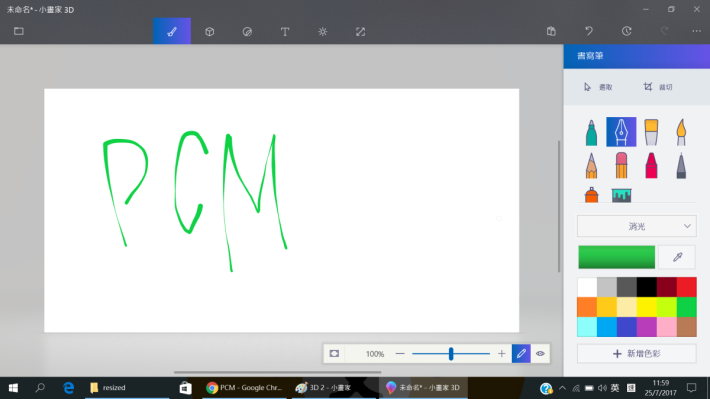
Task: Pick the fill bucket tool
Action: pos(621,195)
